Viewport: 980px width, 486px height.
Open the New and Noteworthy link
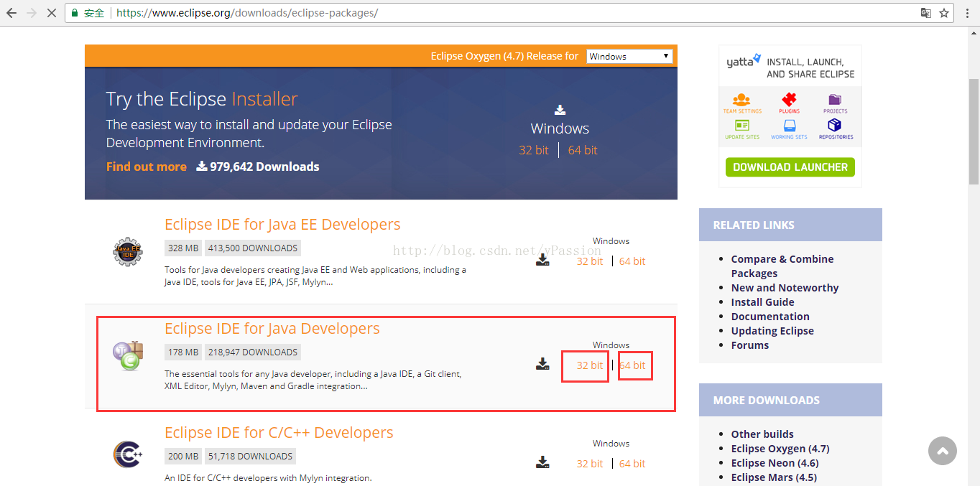pyautogui.click(x=785, y=288)
